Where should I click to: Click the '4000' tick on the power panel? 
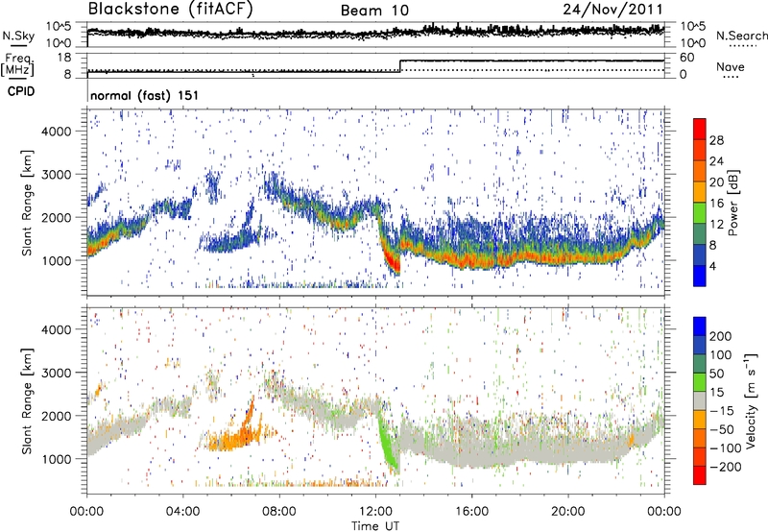56,132
